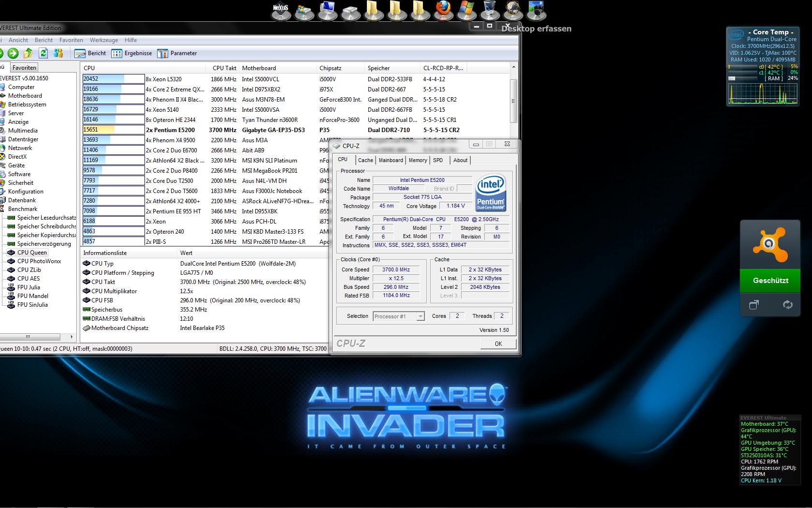Select DirectX in the tree

[x=17, y=157]
